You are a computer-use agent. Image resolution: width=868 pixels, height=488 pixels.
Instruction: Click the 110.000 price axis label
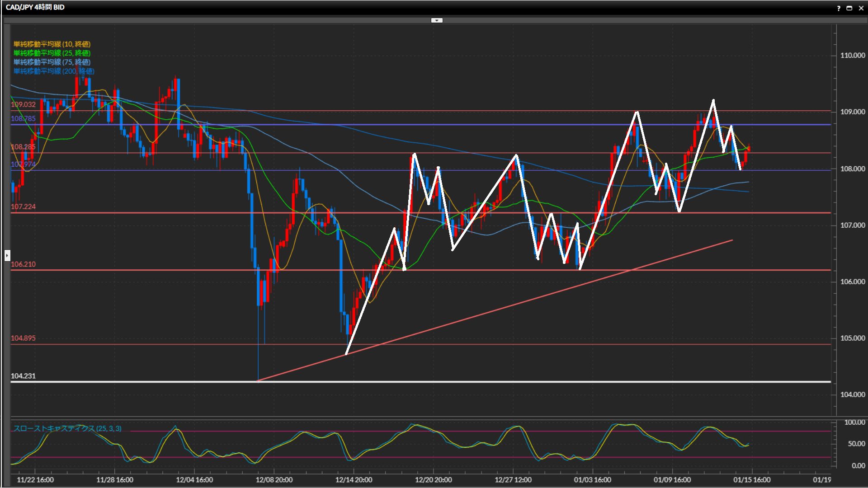tap(852, 55)
